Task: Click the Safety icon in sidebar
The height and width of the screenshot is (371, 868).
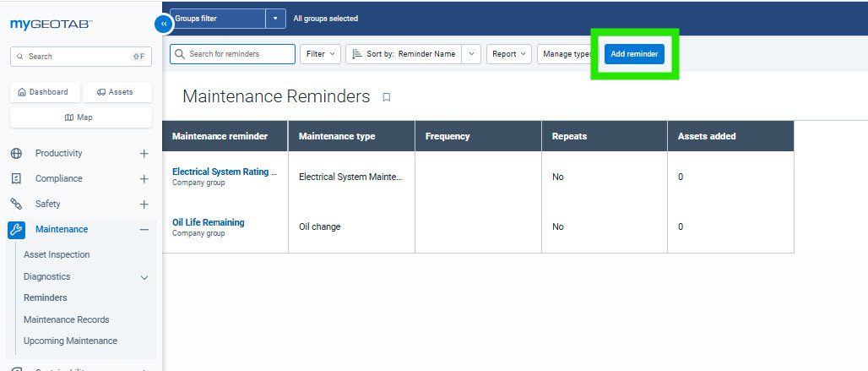Action: [16, 204]
